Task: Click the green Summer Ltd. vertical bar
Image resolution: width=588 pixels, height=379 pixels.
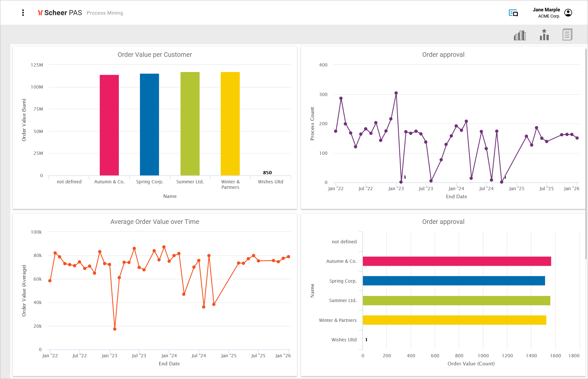Action: [190, 123]
